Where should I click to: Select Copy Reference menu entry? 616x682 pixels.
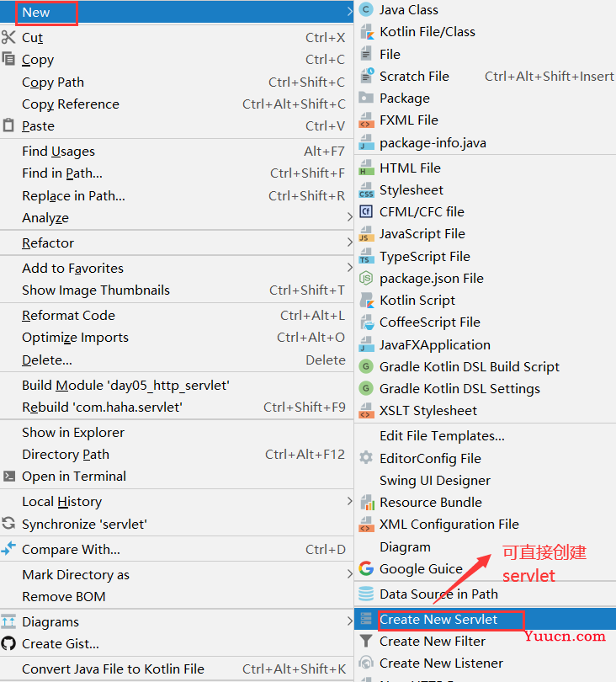[177, 104]
